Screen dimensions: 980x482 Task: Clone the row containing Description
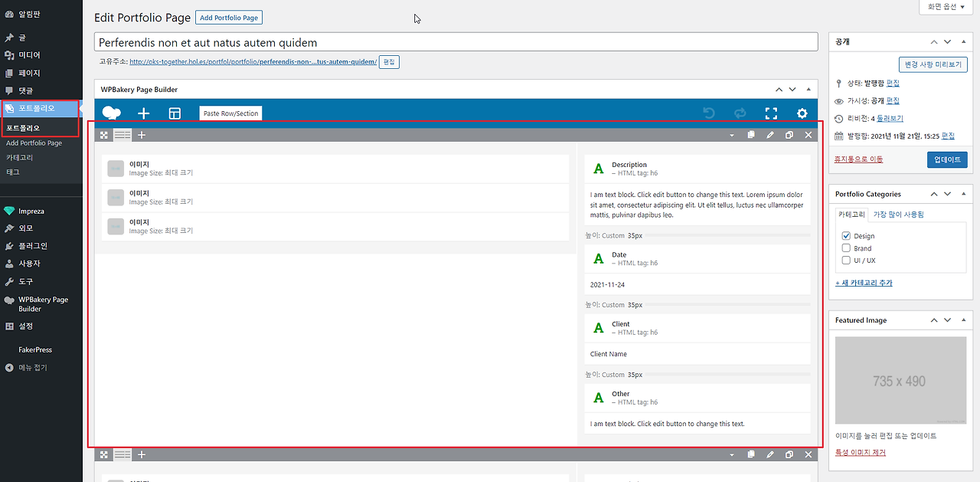[x=789, y=135]
